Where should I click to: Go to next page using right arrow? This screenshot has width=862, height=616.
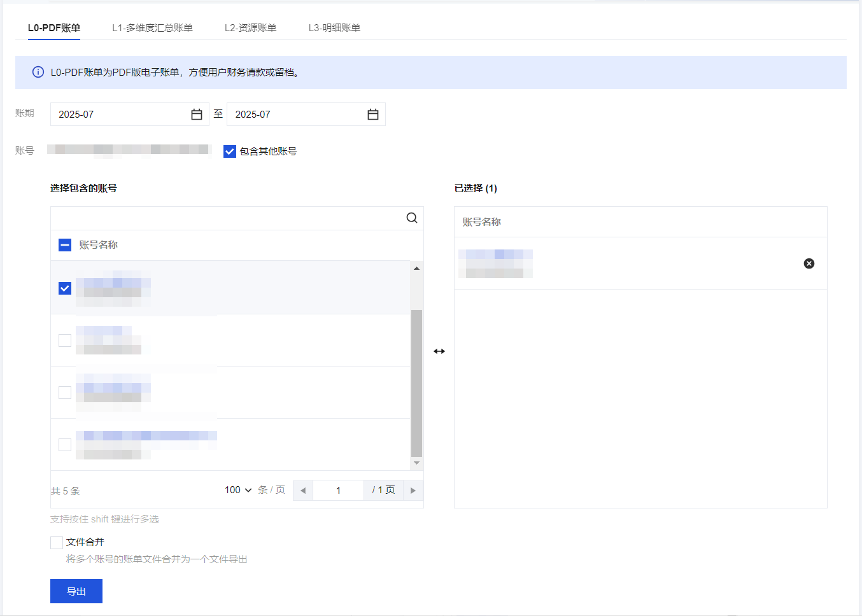tap(413, 491)
